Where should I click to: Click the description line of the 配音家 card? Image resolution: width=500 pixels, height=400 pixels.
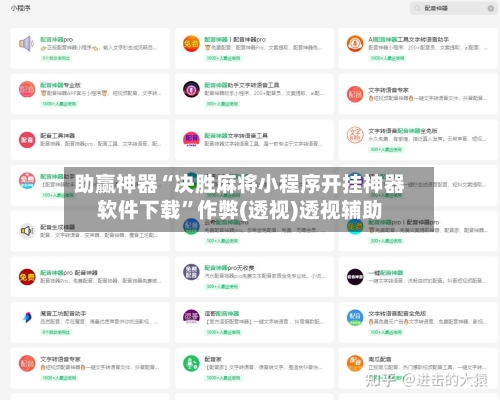point(264,368)
